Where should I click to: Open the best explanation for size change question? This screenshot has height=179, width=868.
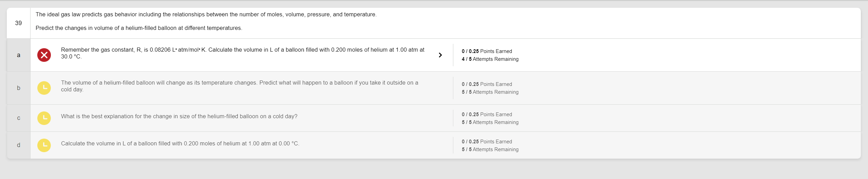click(x=179, y=116)
